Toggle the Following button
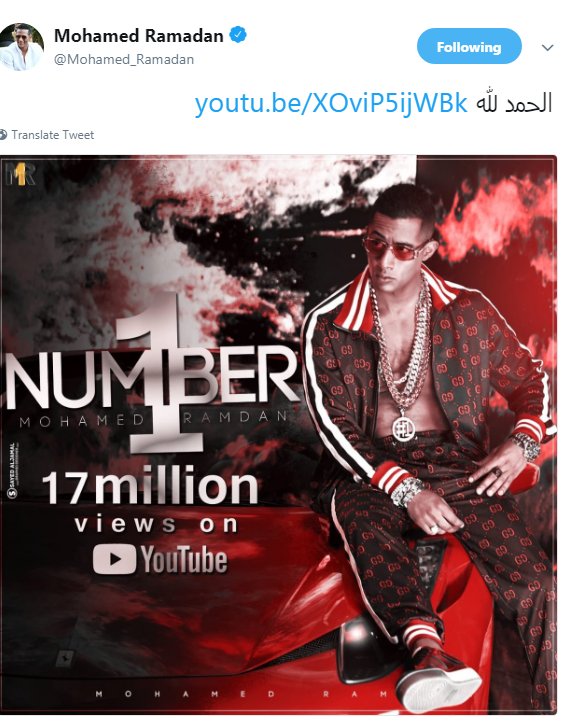The height and width of the screenshot is (726, 586). 469,46
